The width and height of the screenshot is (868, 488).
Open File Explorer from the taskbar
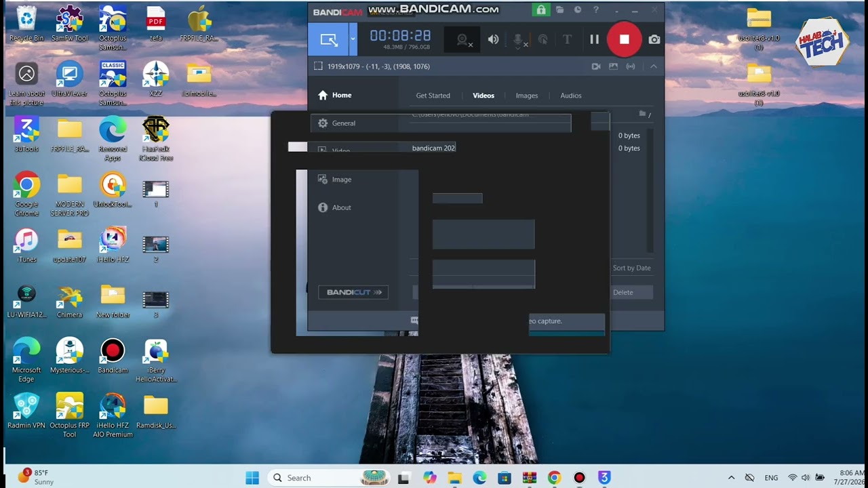[x=454, y=478]
